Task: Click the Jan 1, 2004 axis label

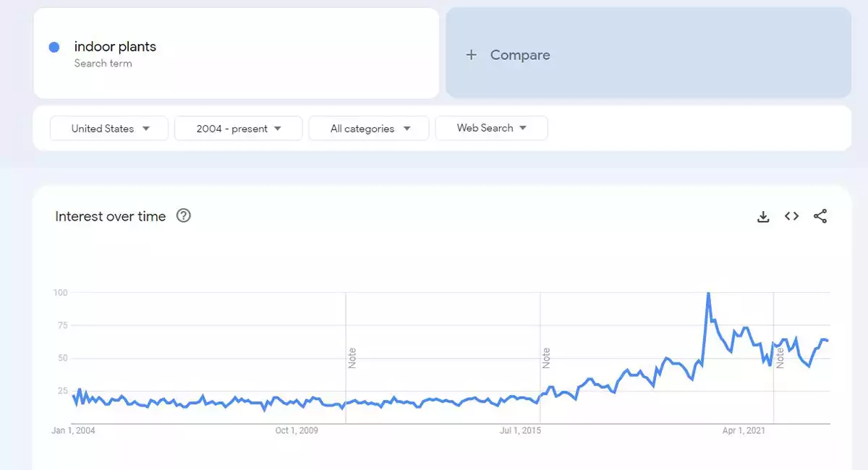Action: [x=73, y=431]
